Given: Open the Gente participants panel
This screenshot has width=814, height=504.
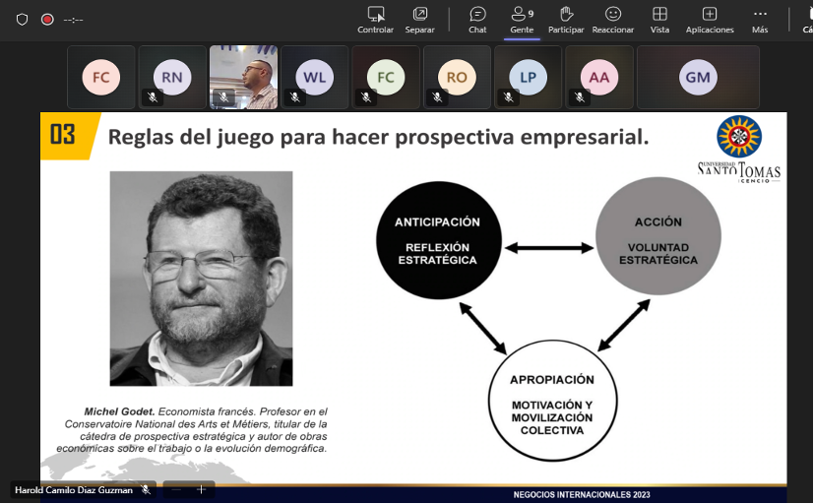Looking at the screenshot, I should coord(521,15).
